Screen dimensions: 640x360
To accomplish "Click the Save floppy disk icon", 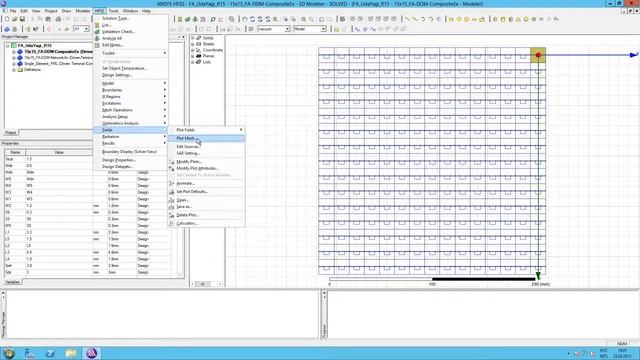I will (22, 19).
